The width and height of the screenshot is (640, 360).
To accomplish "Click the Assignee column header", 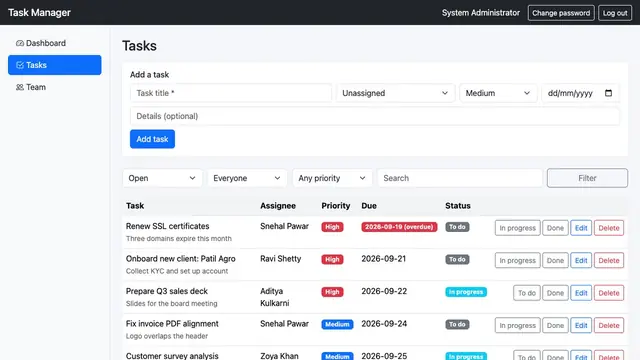I will coord(278,206).
